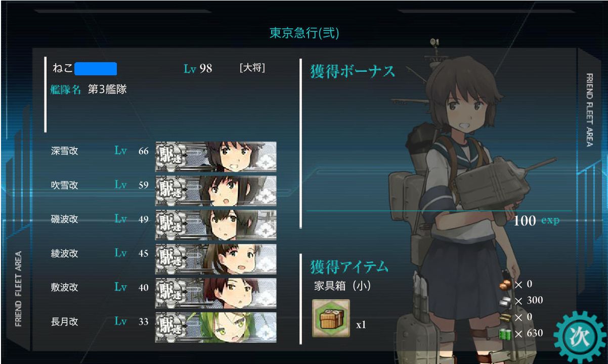Image resolution: width=608 pixels, height=364 pixels.
Task: Select the small furniture box item icon
Action: coord(331,318)
